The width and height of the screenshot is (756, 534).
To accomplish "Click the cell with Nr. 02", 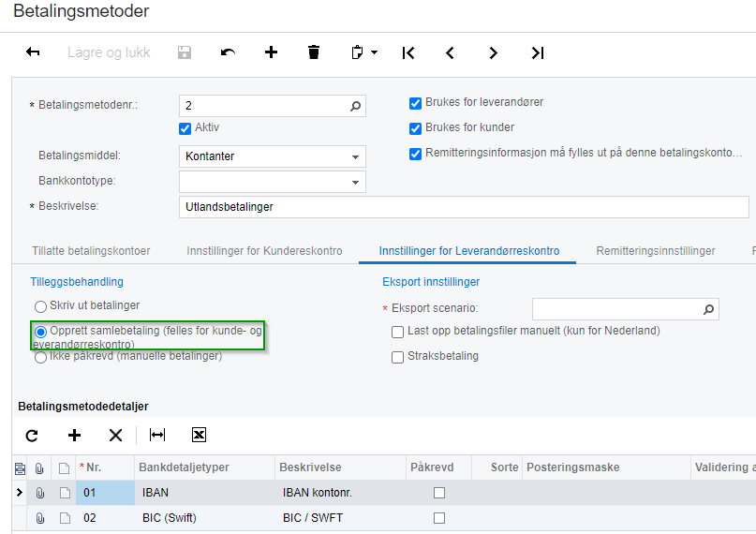I will pyautogui.click(x=105, y=518).
